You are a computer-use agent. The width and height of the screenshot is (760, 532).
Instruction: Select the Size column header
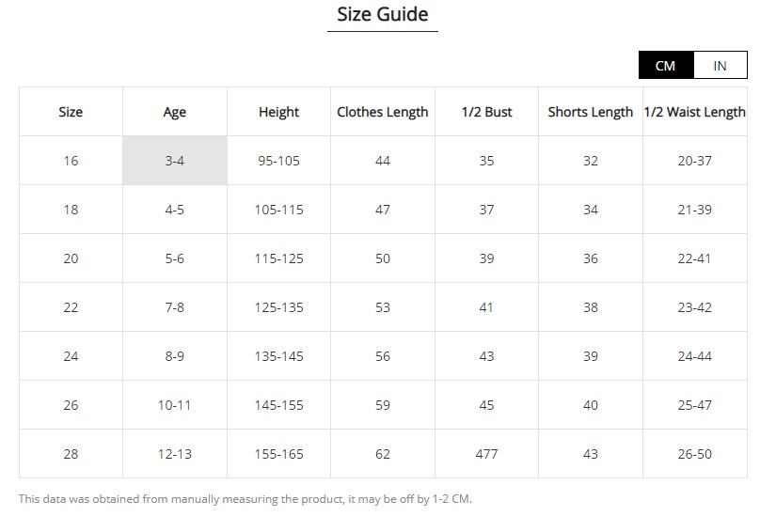click(71, 112)
